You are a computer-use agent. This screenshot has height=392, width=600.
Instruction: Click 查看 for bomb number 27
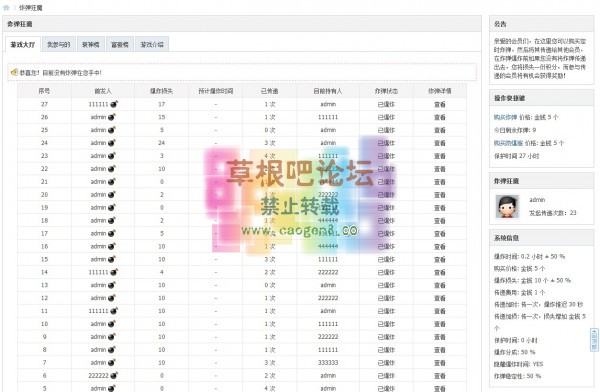pos(440,104)
